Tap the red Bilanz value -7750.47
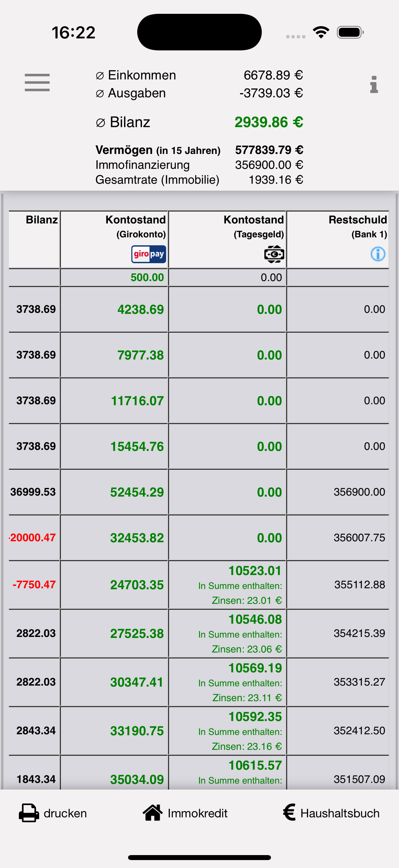 click(x=34, y=584)
